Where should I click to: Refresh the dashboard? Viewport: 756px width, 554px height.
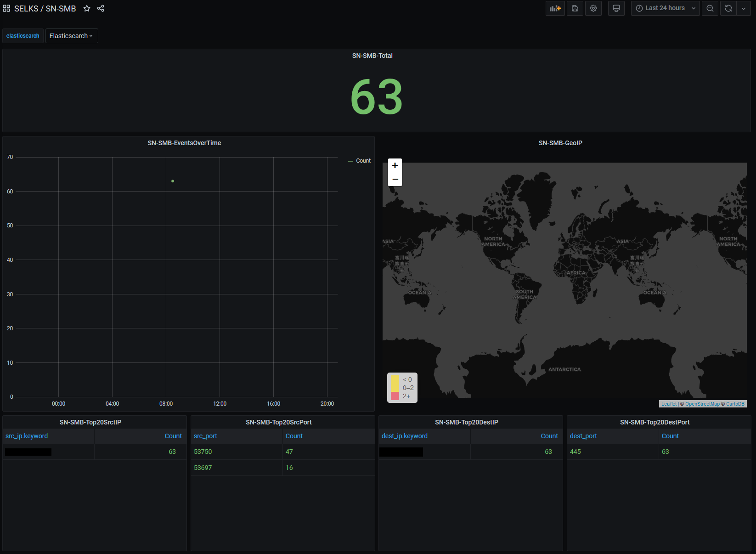coord(728,8)
